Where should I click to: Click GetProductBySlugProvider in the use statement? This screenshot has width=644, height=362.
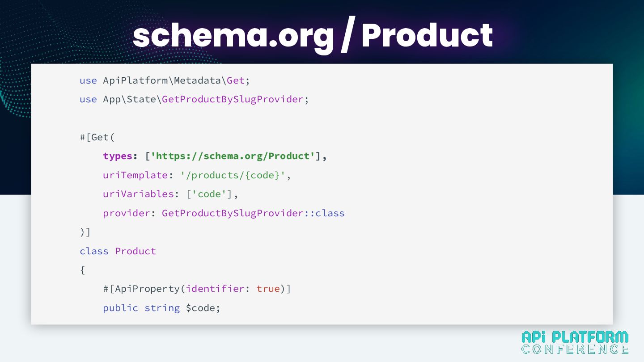coord(233,99)
